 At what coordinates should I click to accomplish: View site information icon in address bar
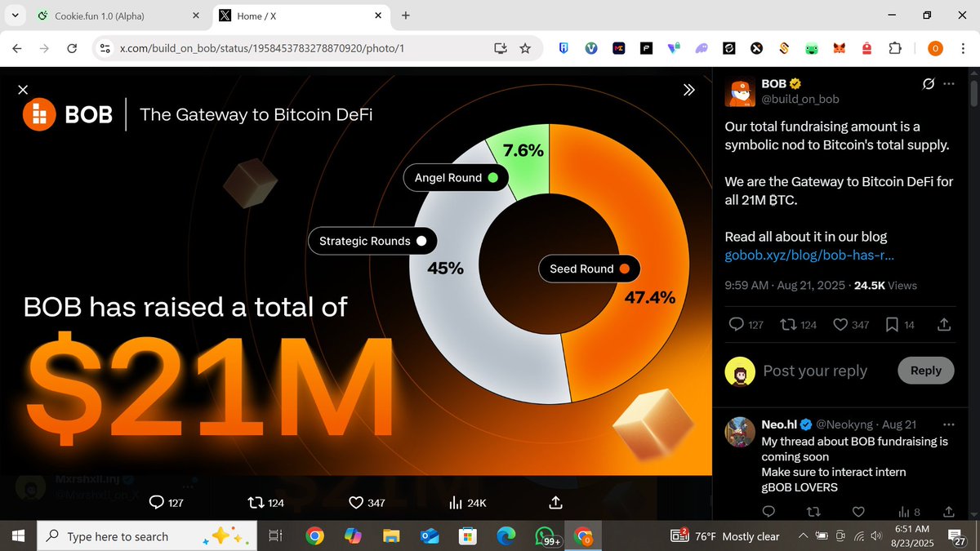coord(104,48)
